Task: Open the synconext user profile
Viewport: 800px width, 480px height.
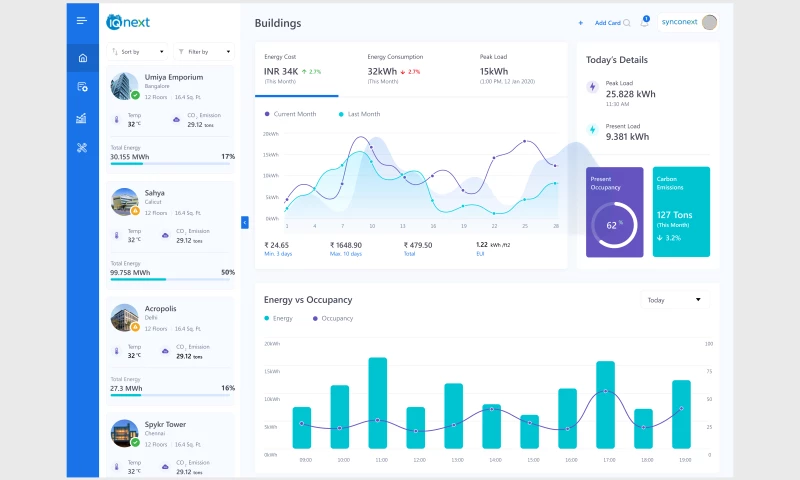Action: click(689, 22)
